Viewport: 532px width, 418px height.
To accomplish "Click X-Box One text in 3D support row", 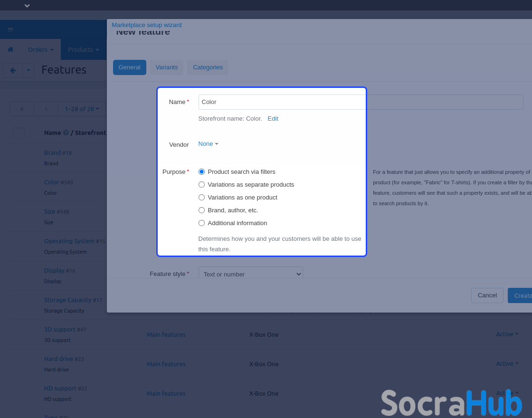I will [264, 335].
